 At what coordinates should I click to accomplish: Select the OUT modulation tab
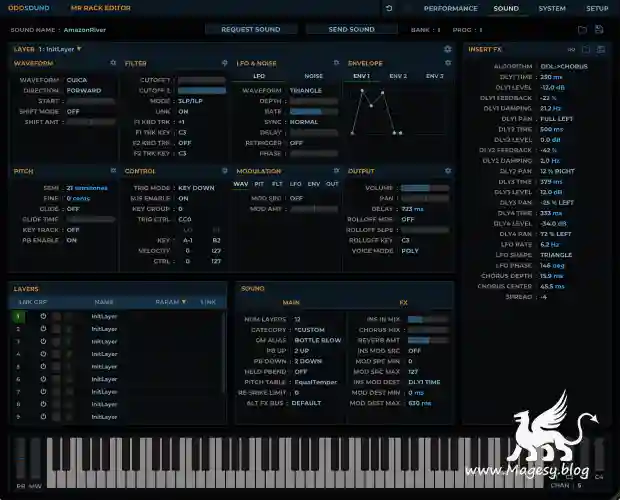(332, 184)
